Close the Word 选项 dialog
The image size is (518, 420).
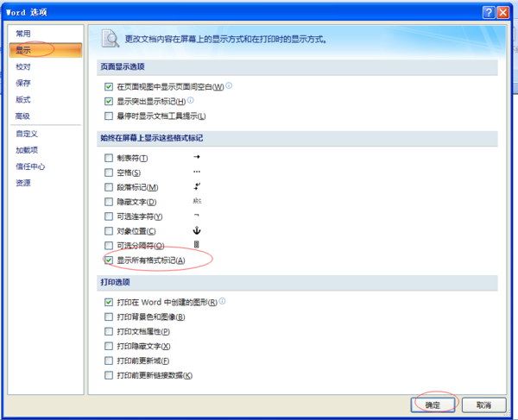click(x=503, y=13)
